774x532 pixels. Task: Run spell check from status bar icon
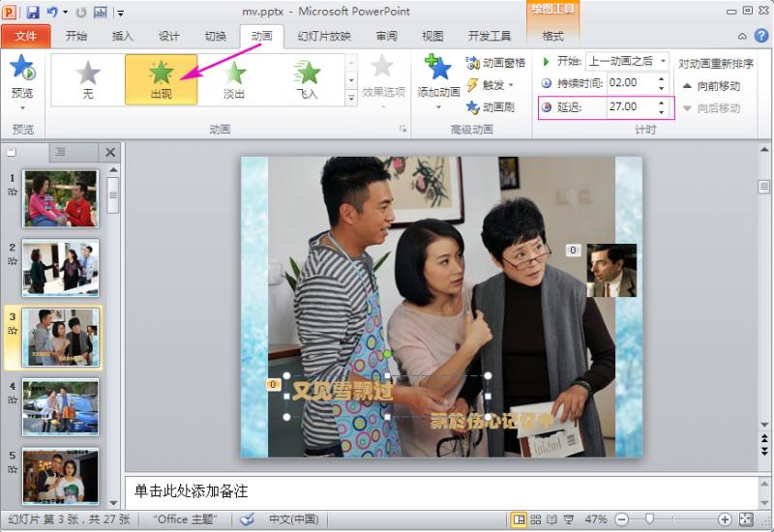[247, 519]
